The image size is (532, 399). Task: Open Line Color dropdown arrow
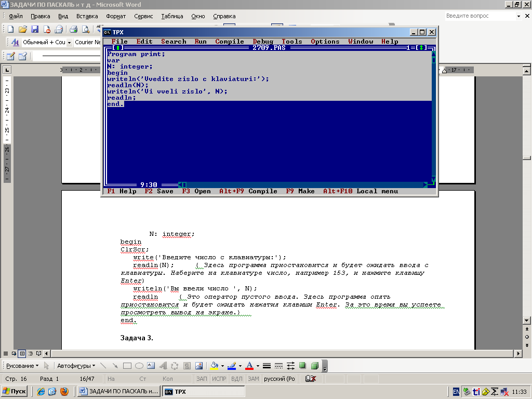(x=240, y=366)
